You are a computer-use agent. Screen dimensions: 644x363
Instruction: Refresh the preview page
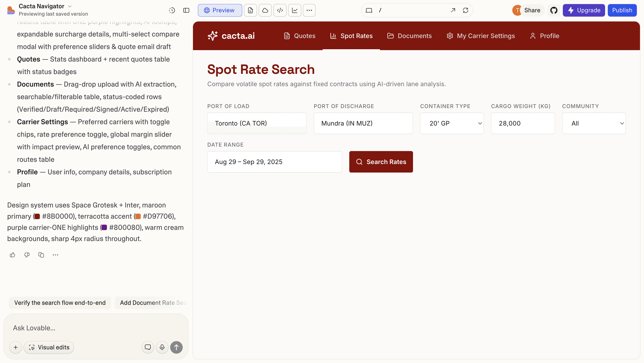coord(465,10)
